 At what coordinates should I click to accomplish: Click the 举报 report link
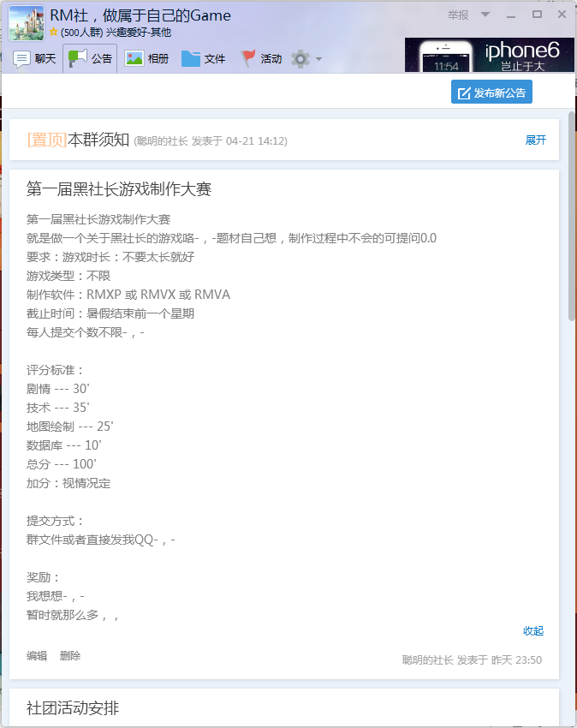point(458,15)
